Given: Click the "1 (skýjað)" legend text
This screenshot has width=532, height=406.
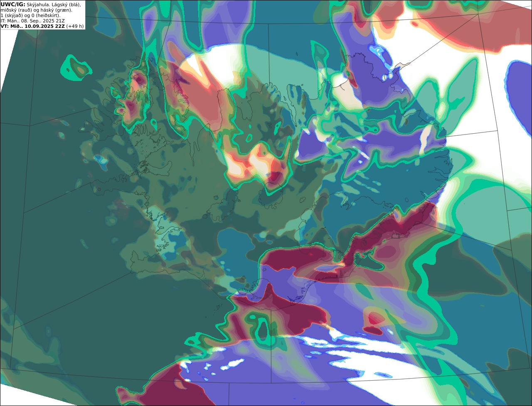Looking at the screenshot, I should [12, 16].
